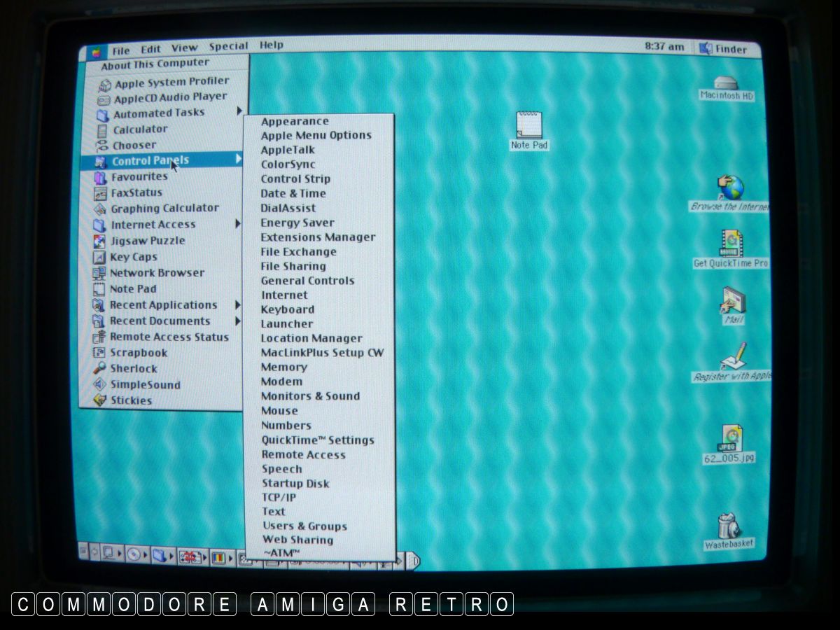Open the Note Pad desktop icon
The width and height of the screenshot is (840, 630).
coord(528,126)
